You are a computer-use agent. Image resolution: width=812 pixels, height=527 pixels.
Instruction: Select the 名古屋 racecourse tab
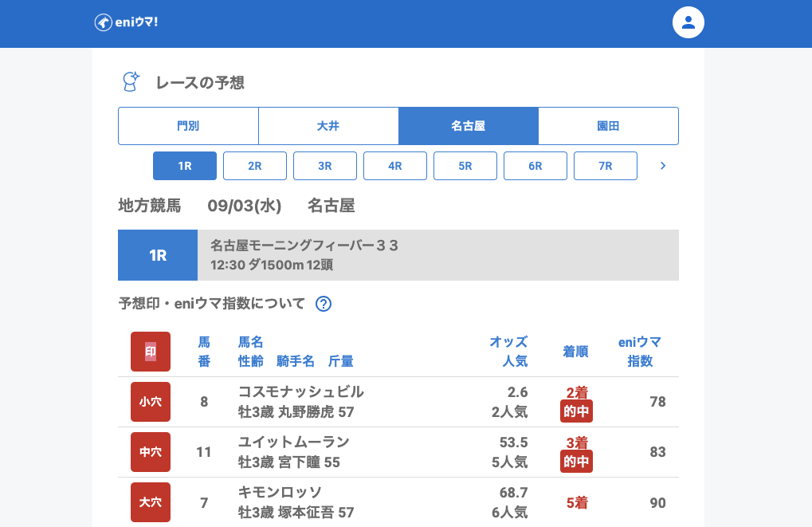pos(469,126)
